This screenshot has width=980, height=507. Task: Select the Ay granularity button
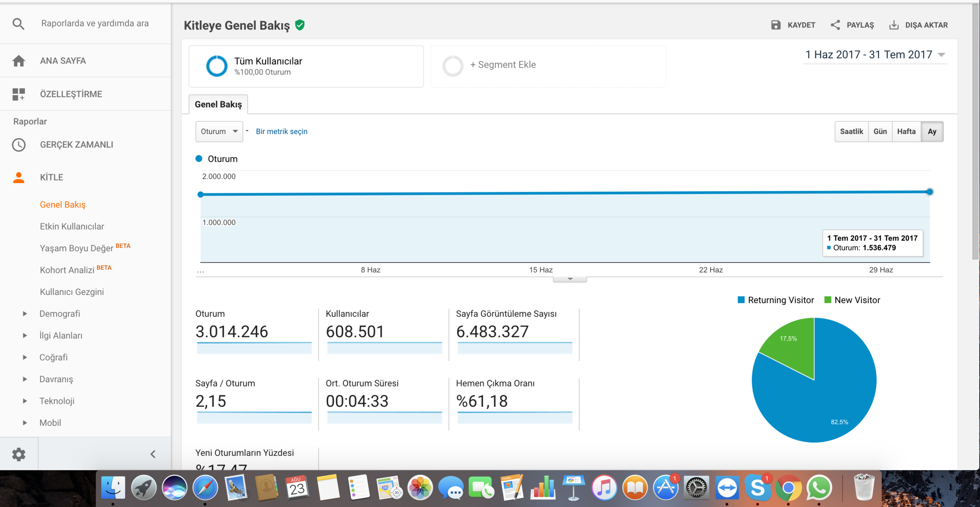tap(932, 132)
